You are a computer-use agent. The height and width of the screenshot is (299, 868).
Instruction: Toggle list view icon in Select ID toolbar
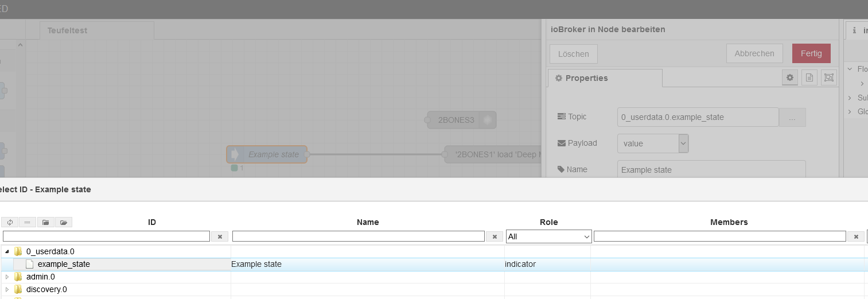28,222
